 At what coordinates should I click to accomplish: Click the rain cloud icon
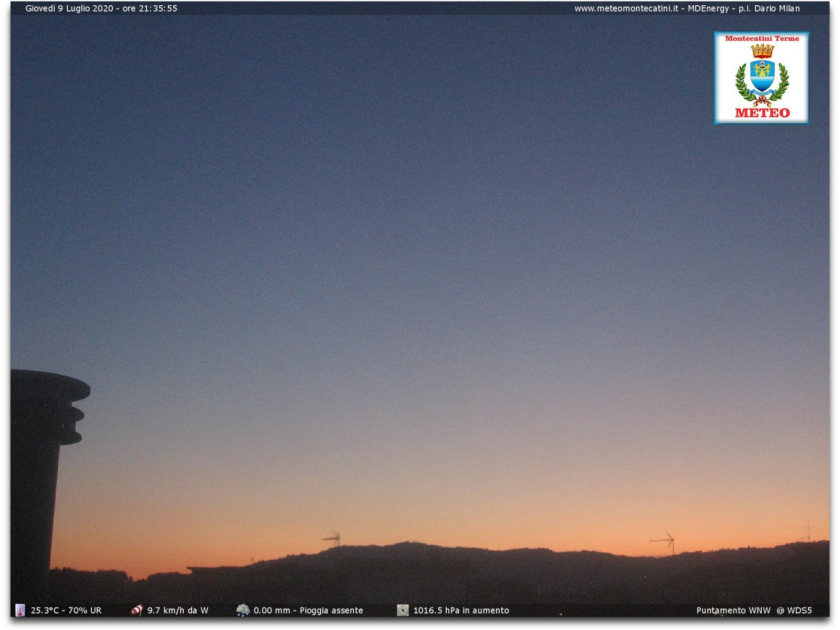coord(243,610)
